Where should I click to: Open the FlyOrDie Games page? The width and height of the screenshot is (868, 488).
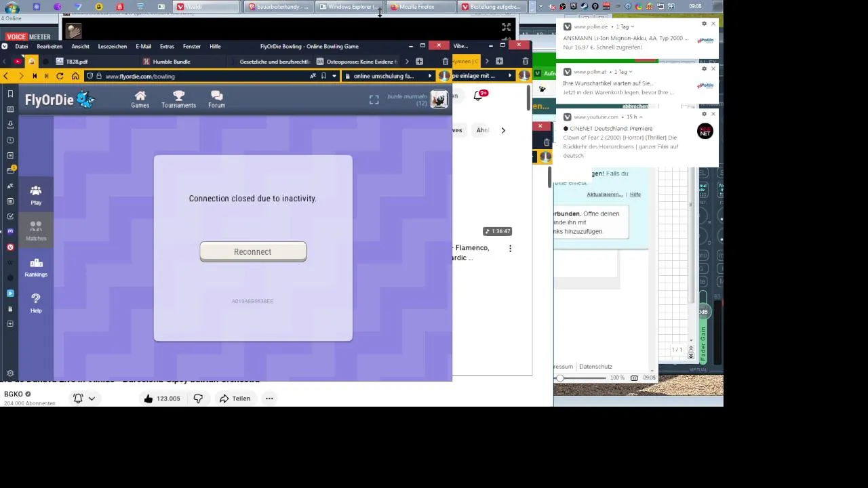[x=140, y=99]
